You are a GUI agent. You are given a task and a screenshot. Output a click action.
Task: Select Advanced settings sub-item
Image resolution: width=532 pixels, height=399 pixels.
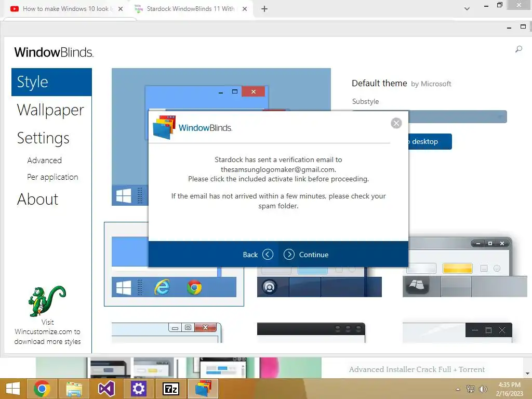(x=45, y=161)
